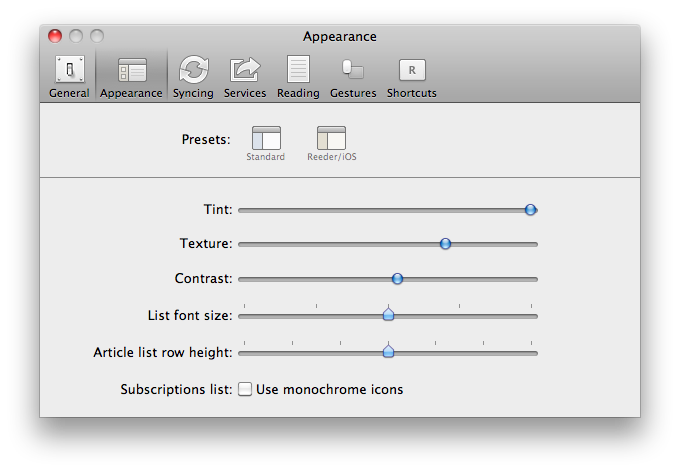Click the Article list row height thumb
Image resolution: width=680 pixels, height=472 pixels.
point(389,351)
